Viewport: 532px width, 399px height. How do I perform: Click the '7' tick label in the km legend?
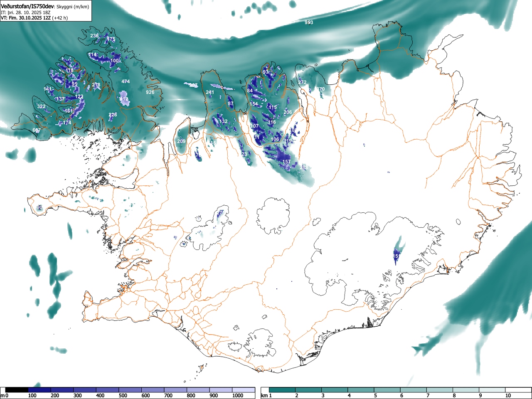pos(428,396)
